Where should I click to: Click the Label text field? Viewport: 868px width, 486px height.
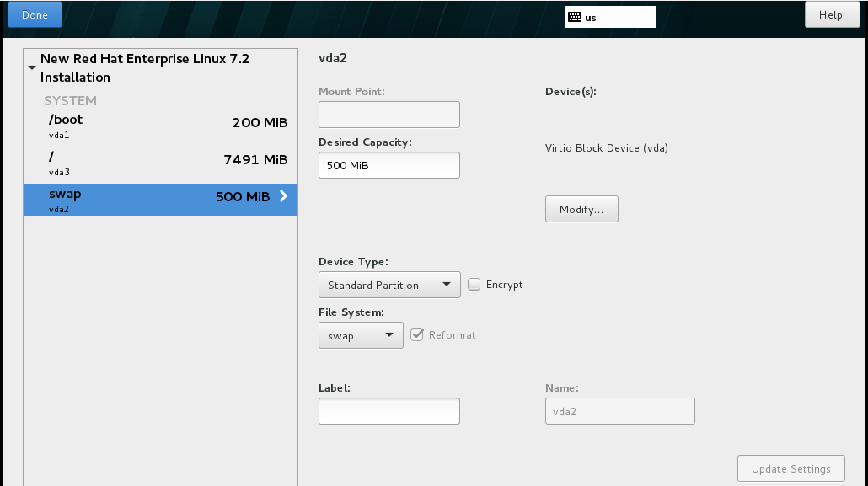click(389, 411)
